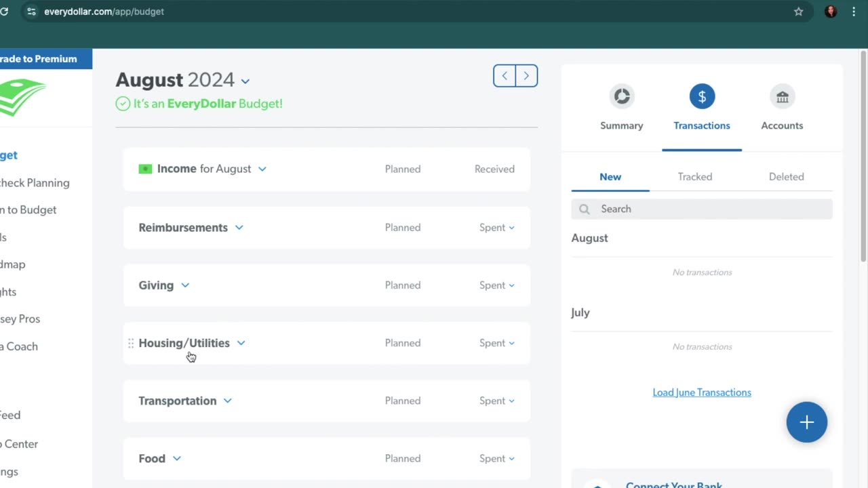This screenshot has width=868, height=488.
Task: Click the green Income cash icon
Action: pos(145,169)
